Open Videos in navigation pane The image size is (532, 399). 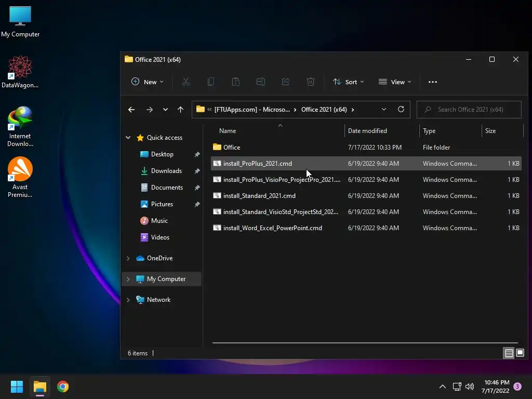click(x=160, y=237)
